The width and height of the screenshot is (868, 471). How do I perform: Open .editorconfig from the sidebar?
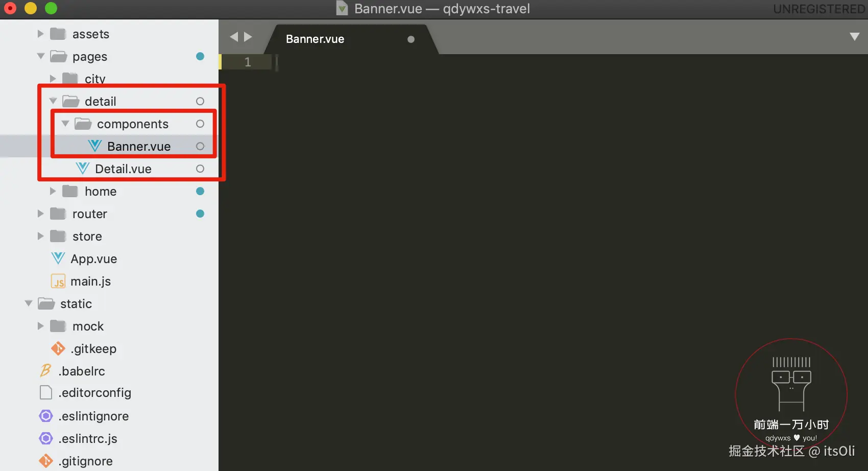pyautogui.click(x=95, y=393)
